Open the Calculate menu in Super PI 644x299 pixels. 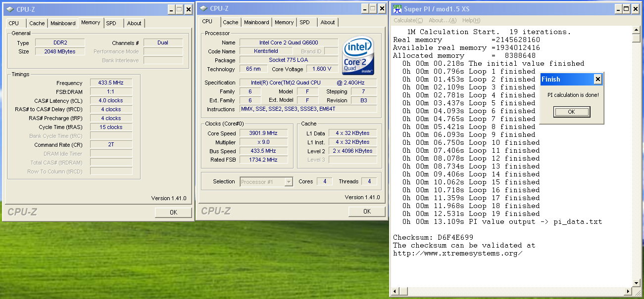pos(408,20)
